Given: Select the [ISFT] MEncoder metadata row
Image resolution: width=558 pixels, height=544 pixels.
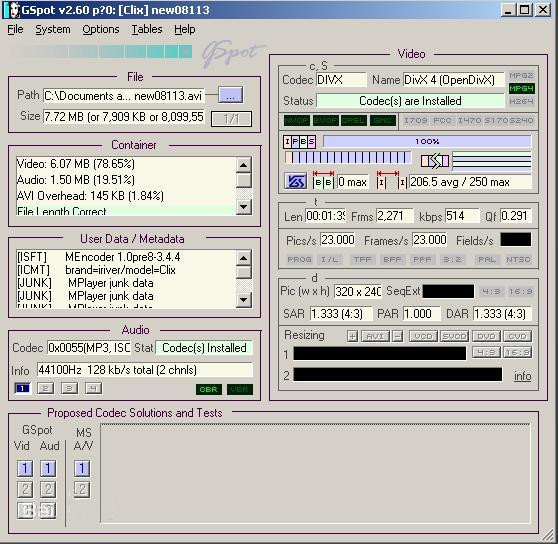Looking at the screenshot, I should point(126,257).
